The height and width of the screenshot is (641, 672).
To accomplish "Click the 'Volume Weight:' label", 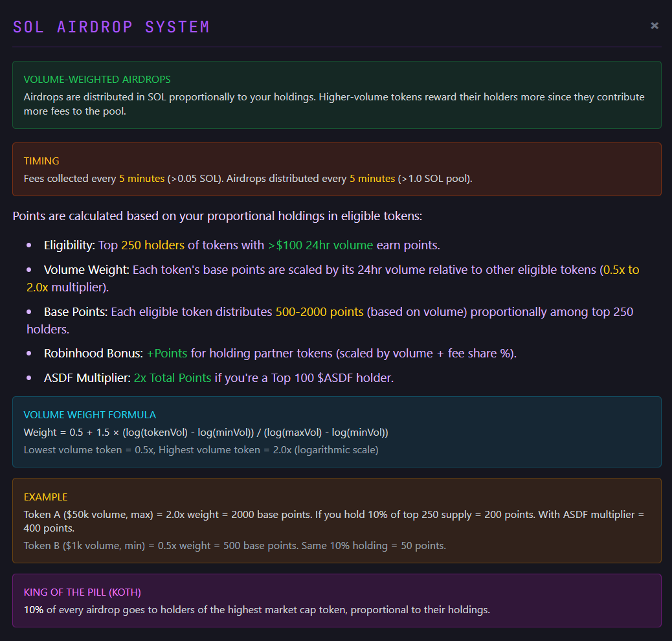I will tap(87, 270).
